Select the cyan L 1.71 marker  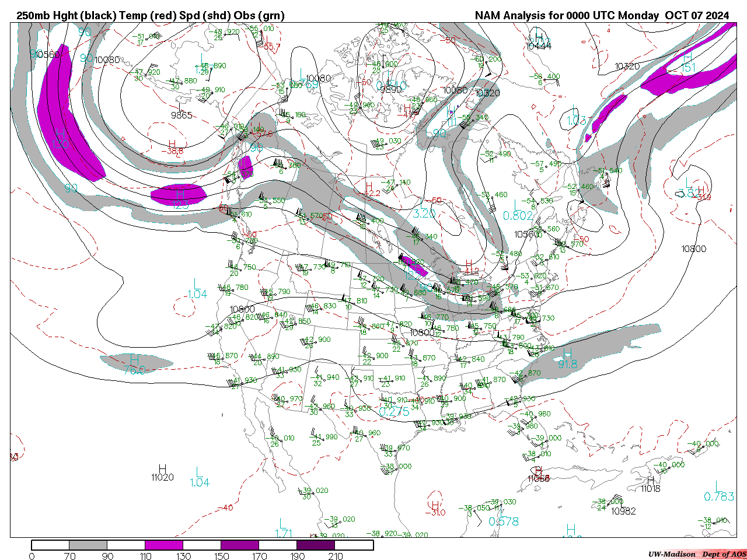(x=283, y=528)
